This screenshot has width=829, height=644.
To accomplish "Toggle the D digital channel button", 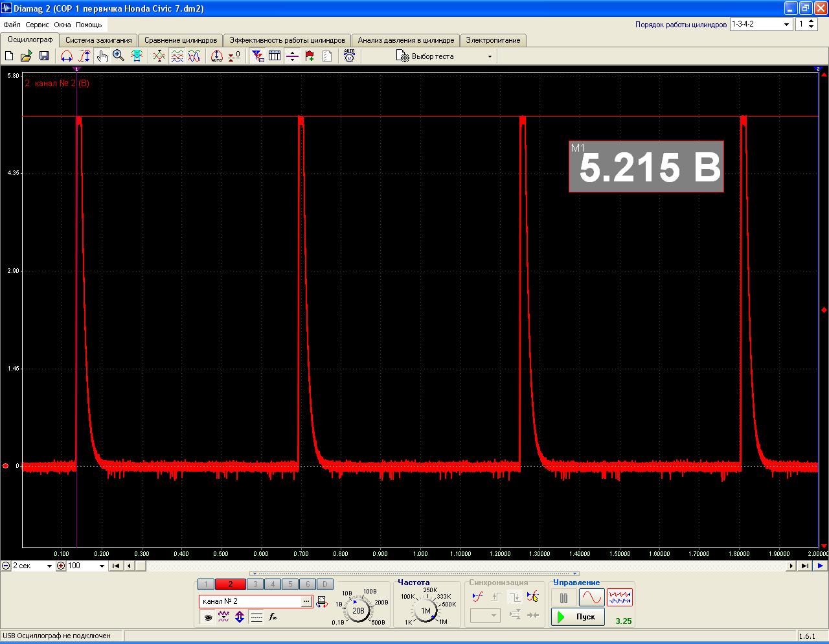I will 325,584.
